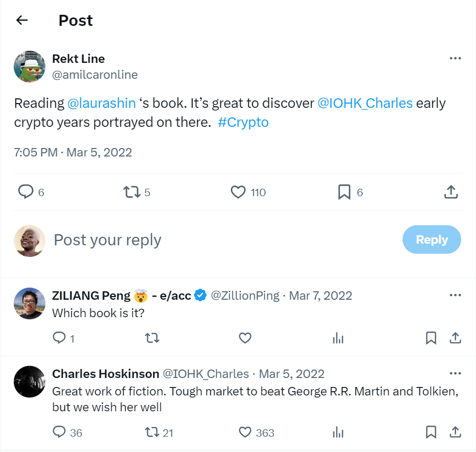Like the main post with 110 likes
476x452 pixels.
[239, 192]
